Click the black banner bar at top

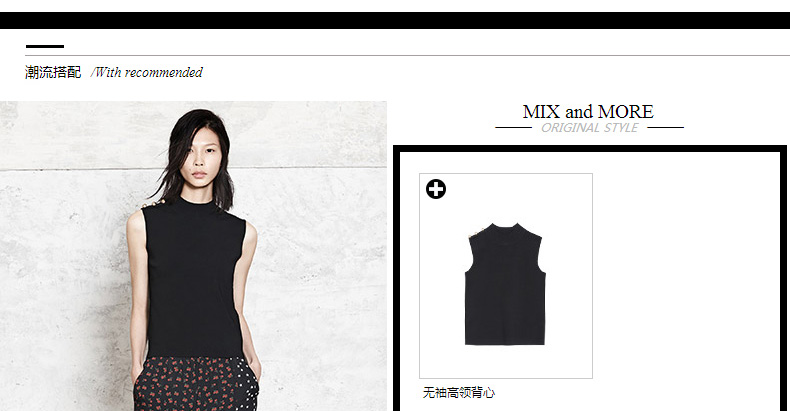tap(395, 21)
